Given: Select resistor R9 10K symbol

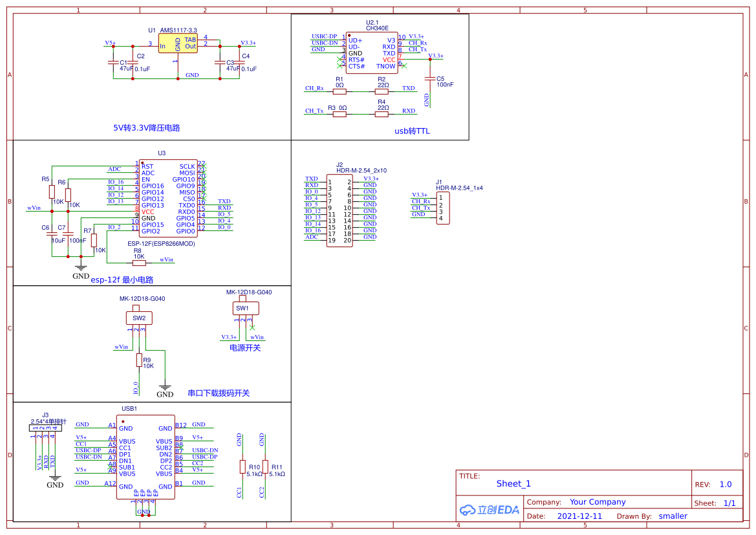Looking at the screenshot, I should coord(139,361).
